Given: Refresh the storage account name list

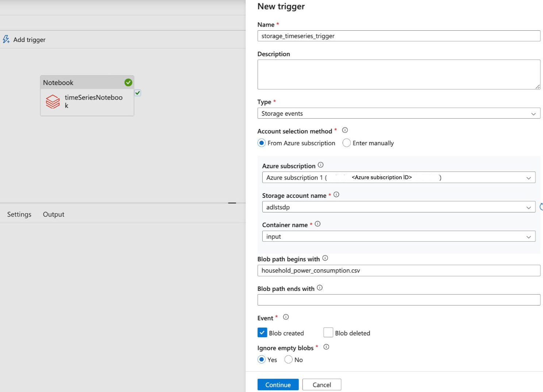Looking at the screenshot, I should click(541, 207).
